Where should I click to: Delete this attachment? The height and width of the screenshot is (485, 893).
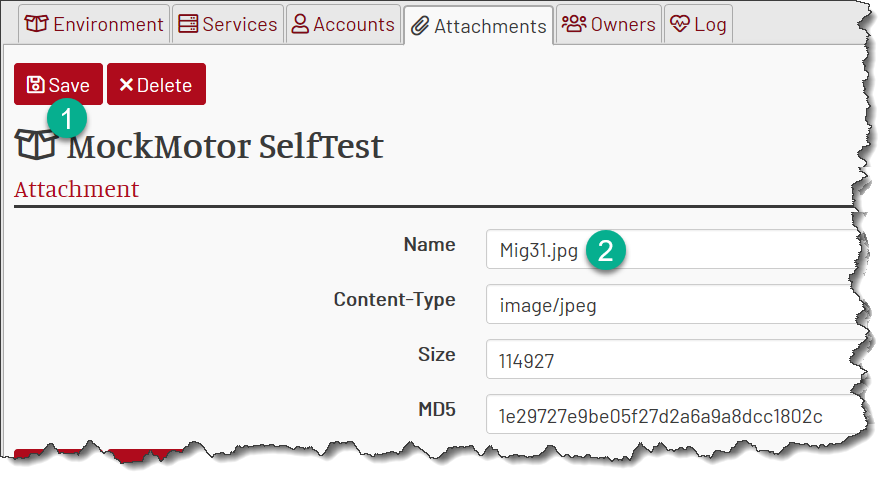point(157,84)
